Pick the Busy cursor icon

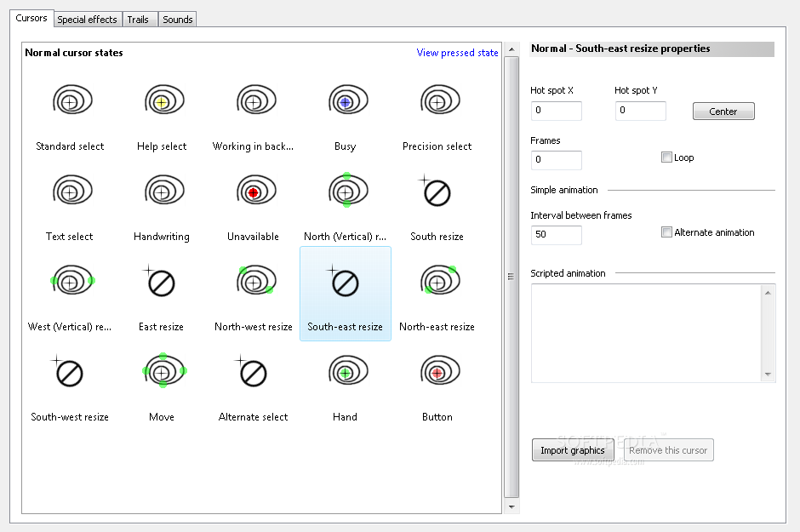pos(348,100)
